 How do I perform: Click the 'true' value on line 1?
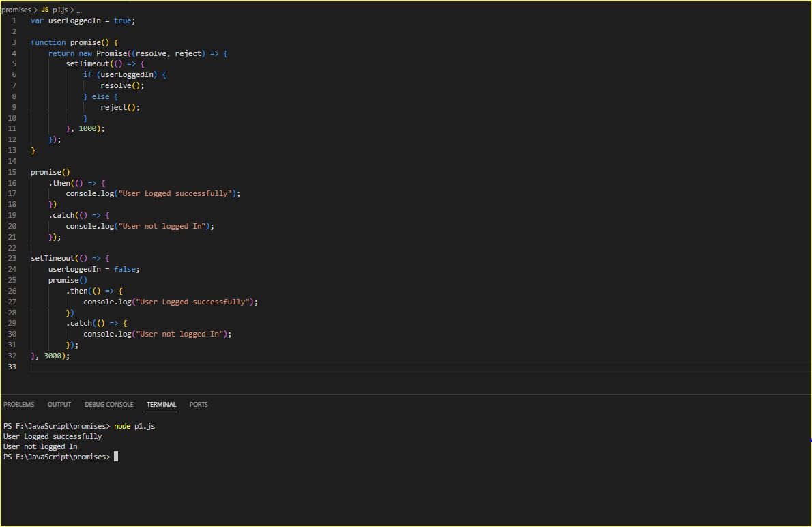[122, 20]
